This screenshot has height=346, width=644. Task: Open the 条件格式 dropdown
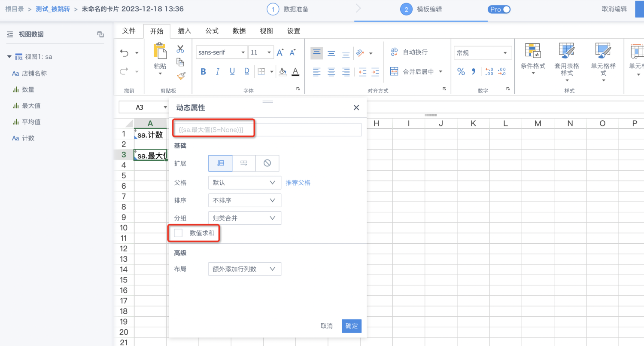point(533,59)
